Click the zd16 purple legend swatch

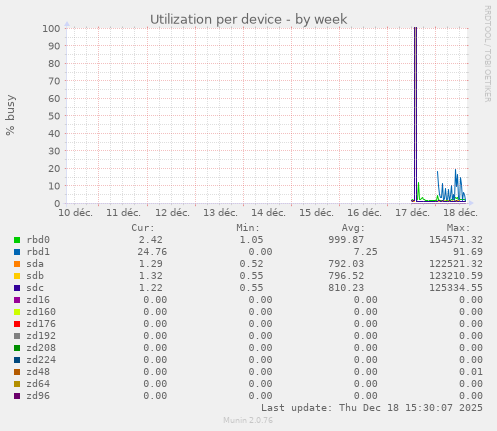click(17, 300)
